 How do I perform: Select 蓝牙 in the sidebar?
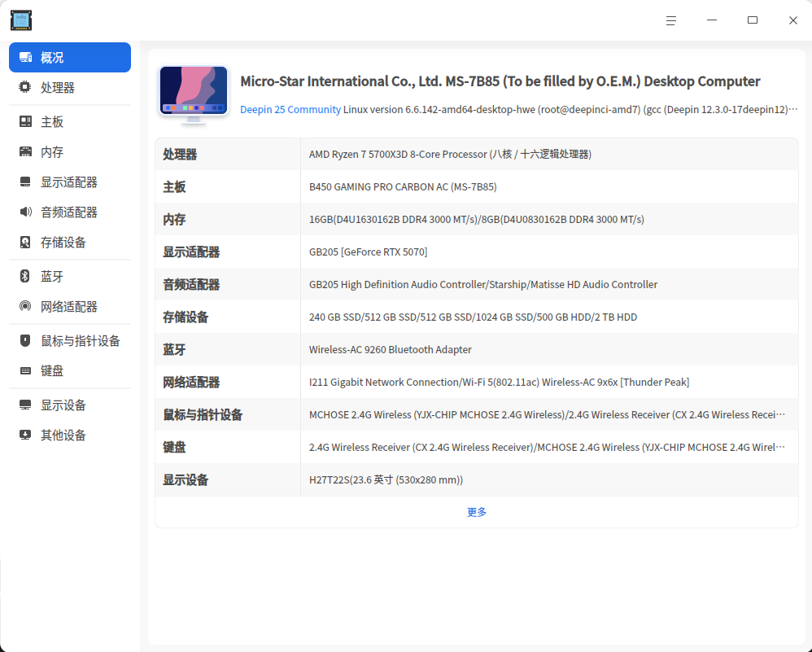tap(70, 276)
